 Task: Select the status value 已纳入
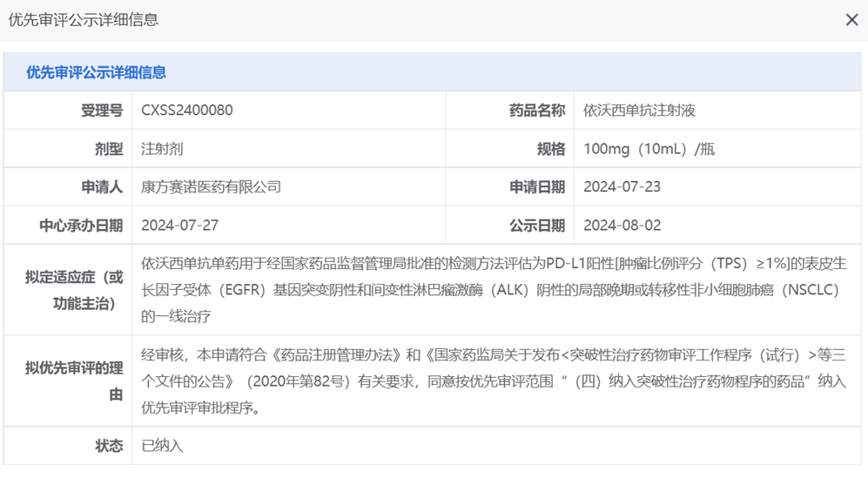click(x=163, y=446)
